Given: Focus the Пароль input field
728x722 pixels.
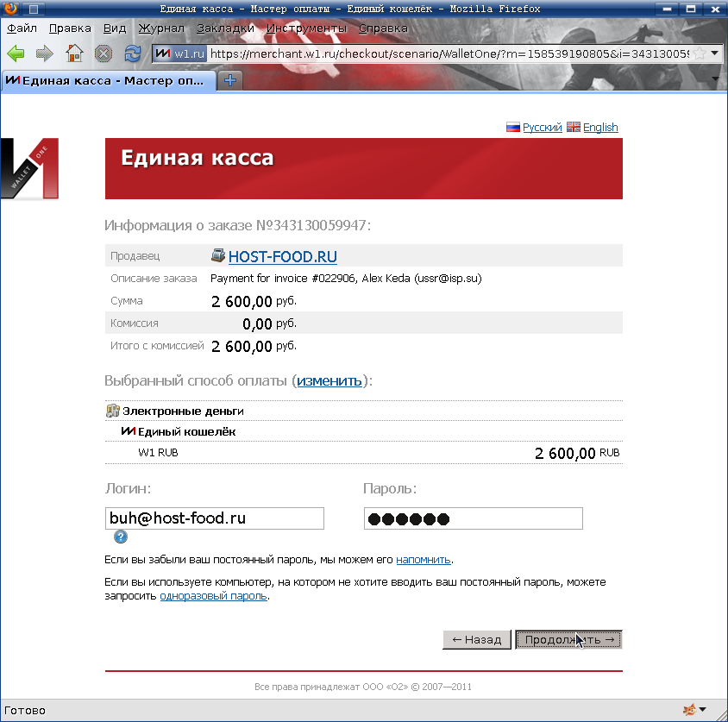Looking at the screenshot, I should coord(473,518).
